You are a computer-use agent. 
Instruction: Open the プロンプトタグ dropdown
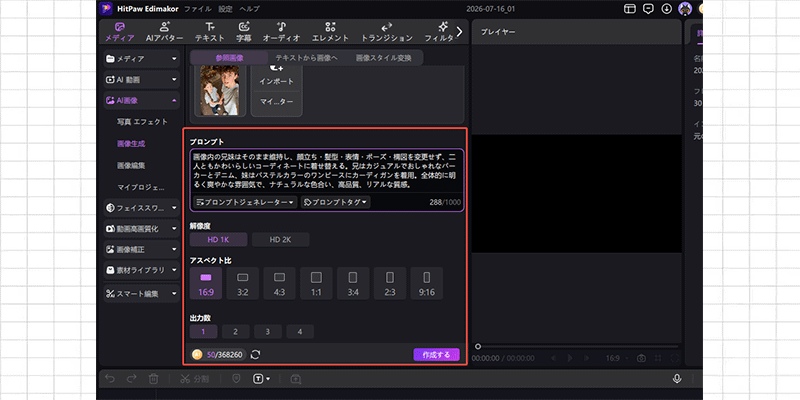click(x=335, y=203)
